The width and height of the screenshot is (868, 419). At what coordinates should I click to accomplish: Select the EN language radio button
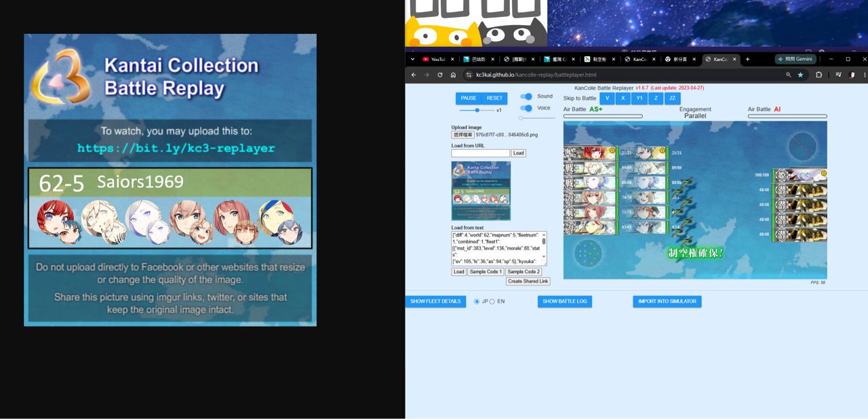(492, 302)
